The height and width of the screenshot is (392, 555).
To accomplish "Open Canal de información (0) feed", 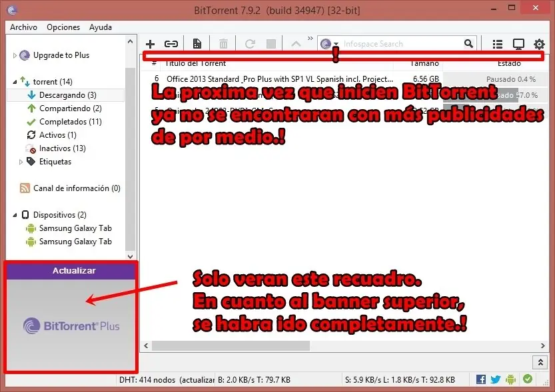I will 77,188.
